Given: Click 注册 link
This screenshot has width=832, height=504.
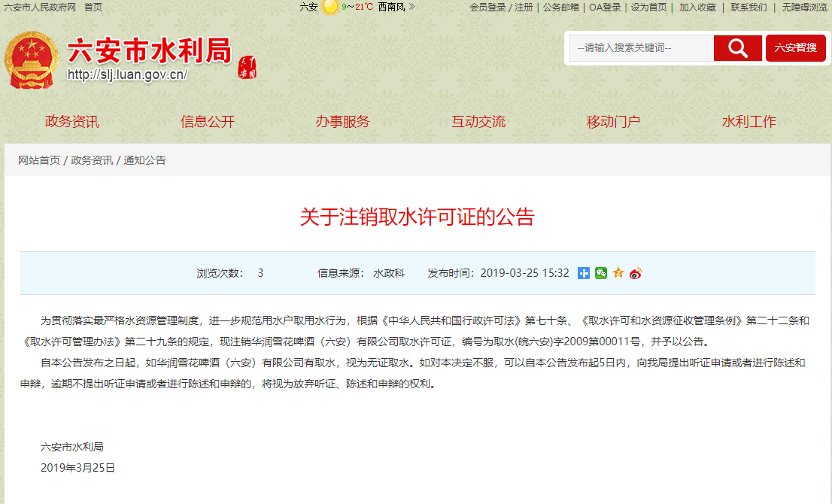Looking at the screenshot, I should pyautogui.click(x=524, y=8).
